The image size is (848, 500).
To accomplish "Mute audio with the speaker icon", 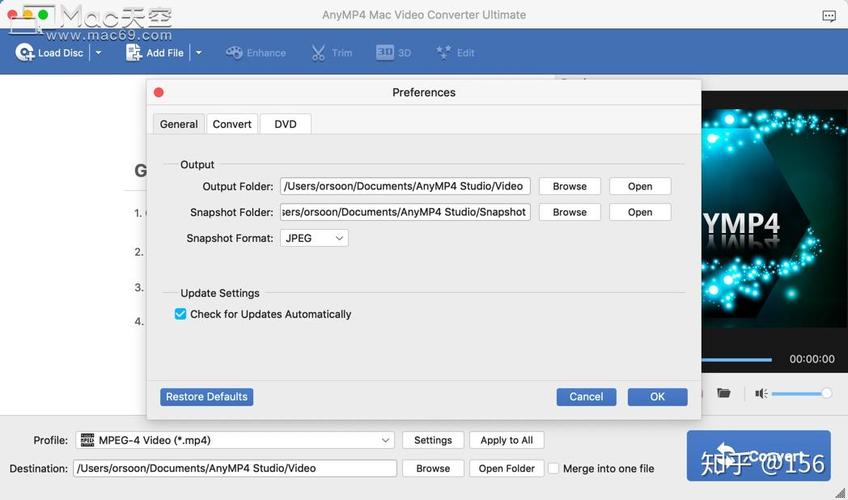I will point(761,394).
